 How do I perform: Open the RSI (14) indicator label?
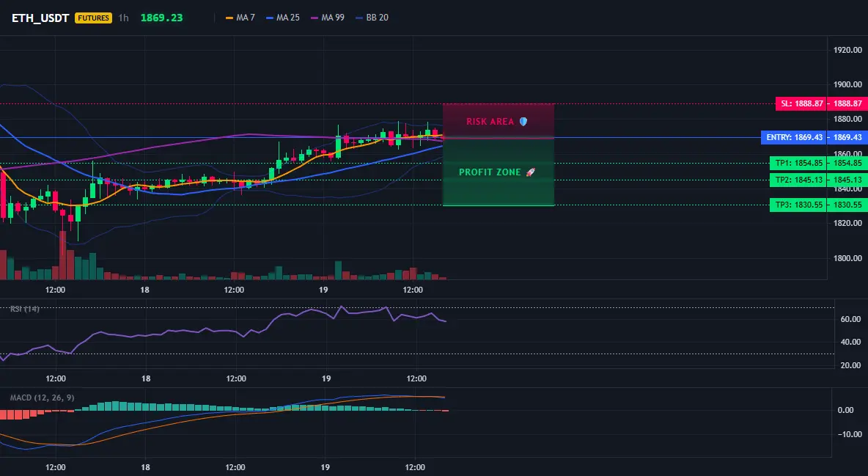pyautogui.click(x=25, y=309)
